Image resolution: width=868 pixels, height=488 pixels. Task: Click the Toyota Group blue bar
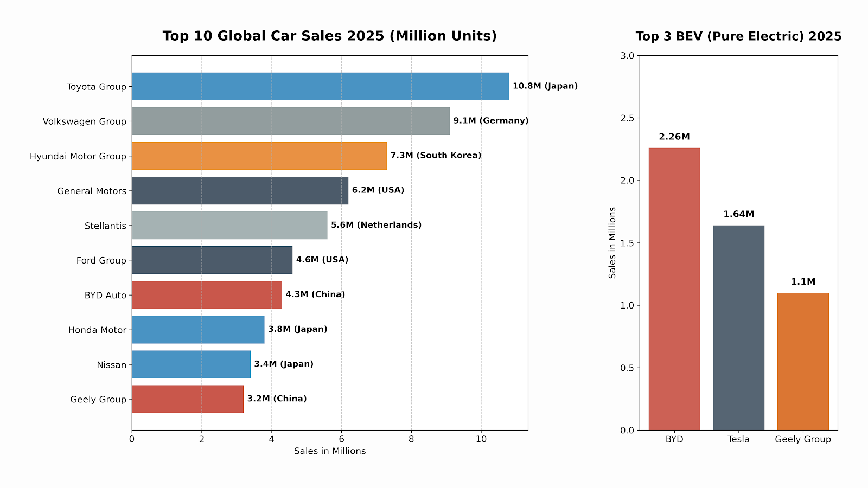coord(320,86)
